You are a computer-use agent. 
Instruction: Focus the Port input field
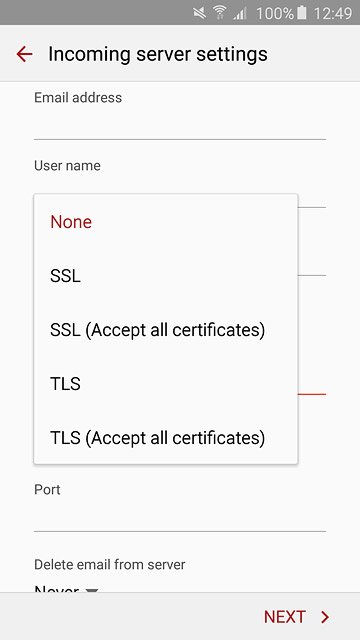coord(180,516)
